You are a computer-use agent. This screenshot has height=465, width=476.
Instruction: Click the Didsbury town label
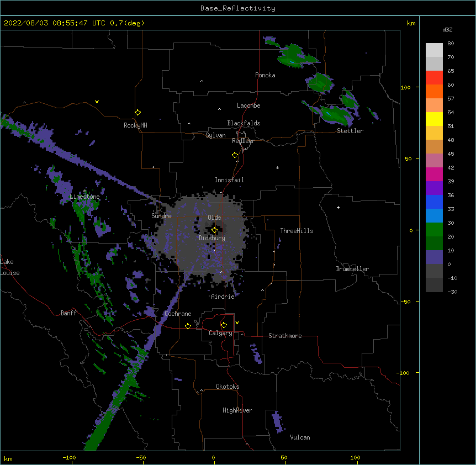pyautogui.click(x=211, y=238)
